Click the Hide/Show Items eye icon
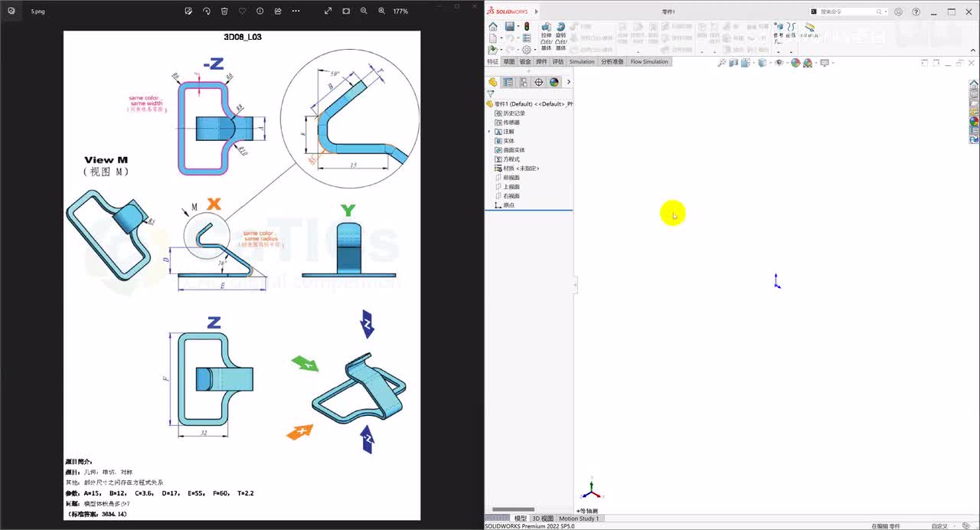This screenshot has width=980, height=530. pyautogui.click(x=779, y=63)
